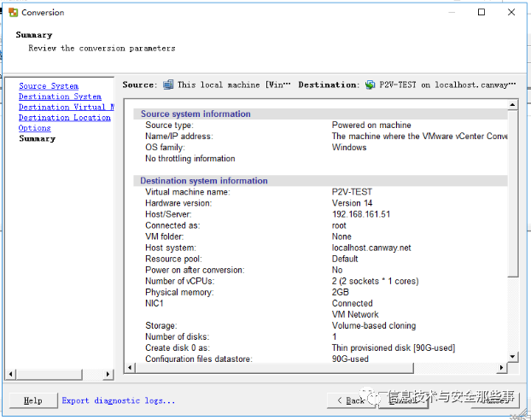Go to the Destination System step
The height and width of the screenshot is (420, 531).
click(x=60, y=96)
